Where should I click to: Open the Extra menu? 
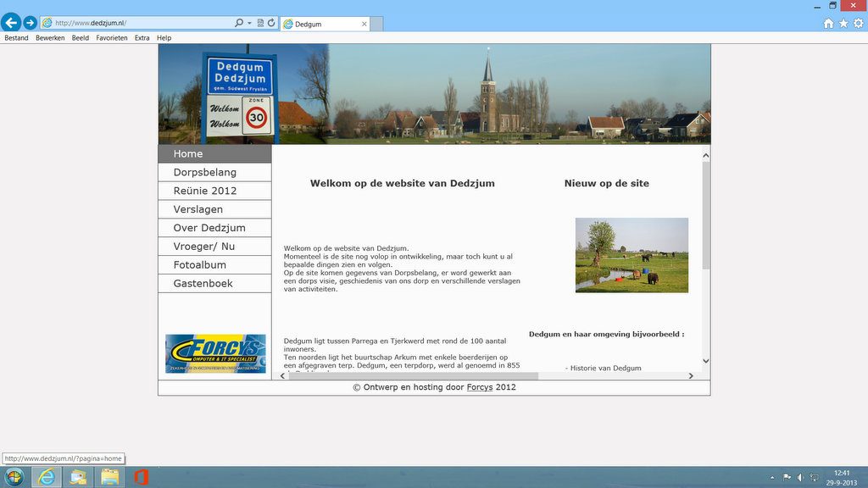142,38
